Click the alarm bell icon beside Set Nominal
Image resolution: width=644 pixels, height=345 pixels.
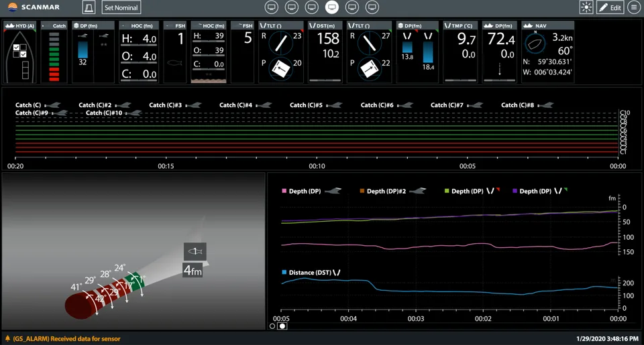pos(89,7)
